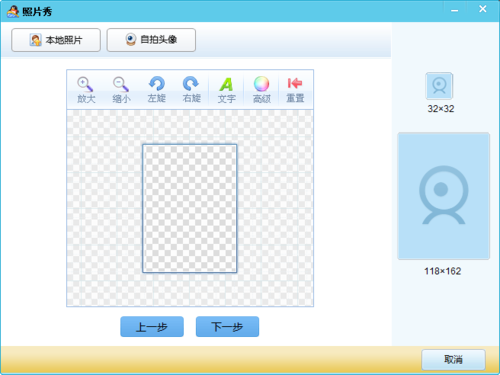Start 自拍头像 webcam capture
Screen dimensions: 500x375
pyautogui.click(x=151, y=40)
